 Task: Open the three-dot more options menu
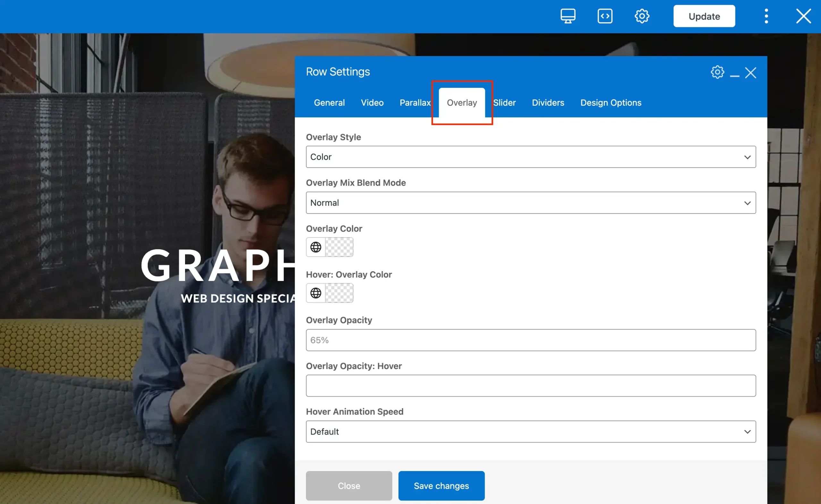[766, 16]
